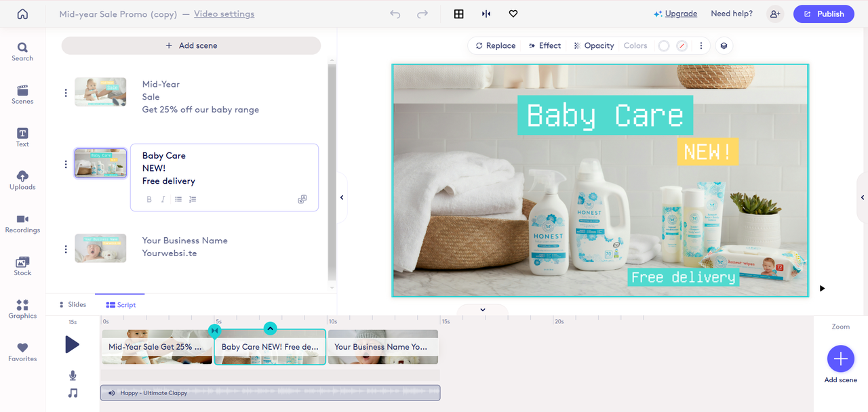Click the Baby Care script text box

pos(224,178)
